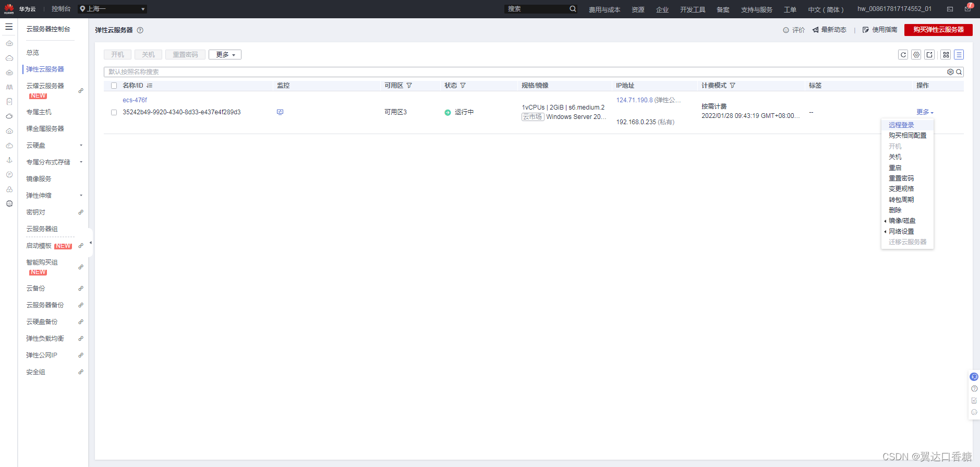
Task: Click the public IP 124.71.190.8 link
Action: [634, 100]
